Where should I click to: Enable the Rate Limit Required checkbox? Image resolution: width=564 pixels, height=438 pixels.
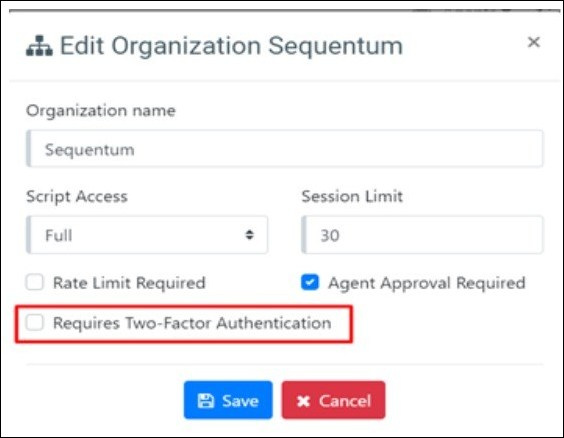(x=35, y=282)
